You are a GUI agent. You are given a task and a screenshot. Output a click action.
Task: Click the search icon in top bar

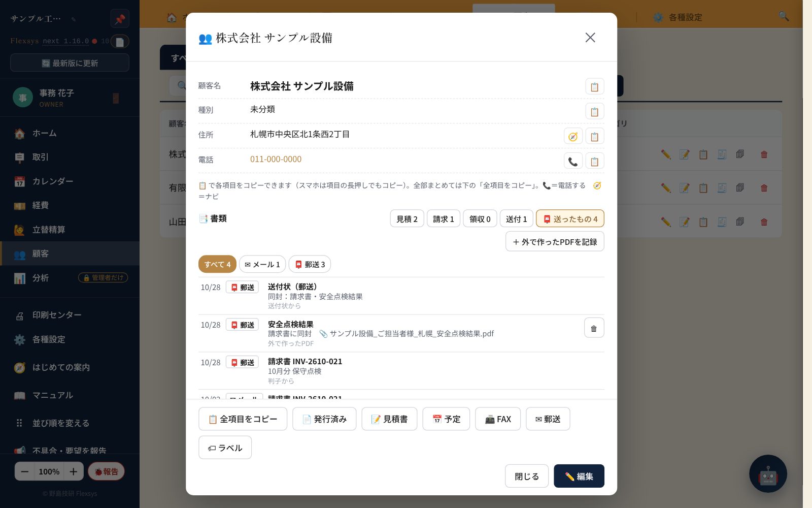tap(784, 17)
